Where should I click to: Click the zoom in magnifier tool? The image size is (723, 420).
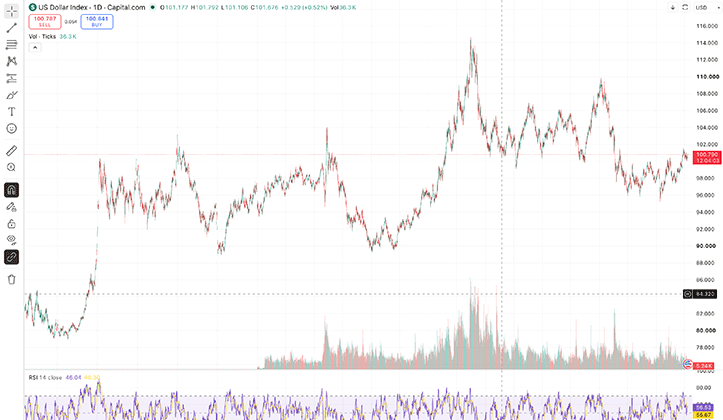pyautogui.click(x=12, y=167)
